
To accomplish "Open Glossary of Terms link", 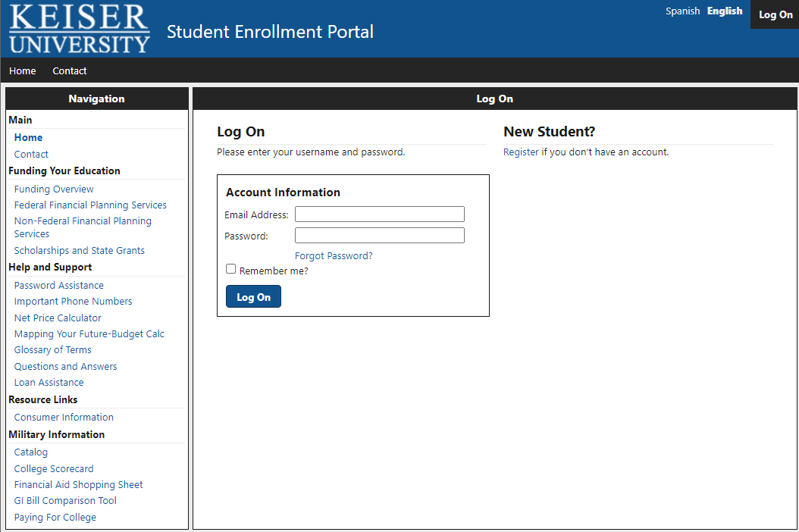I will [52, 350].
